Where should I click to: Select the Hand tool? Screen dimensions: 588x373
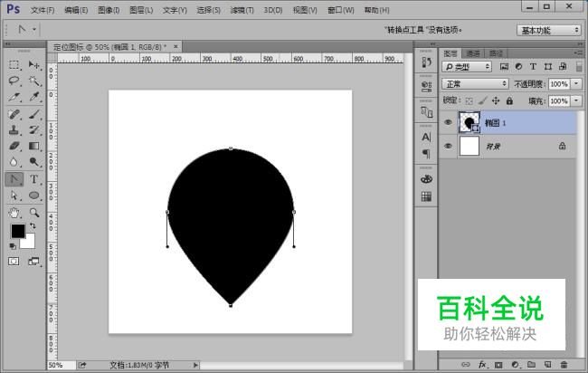tap(14, 213)
